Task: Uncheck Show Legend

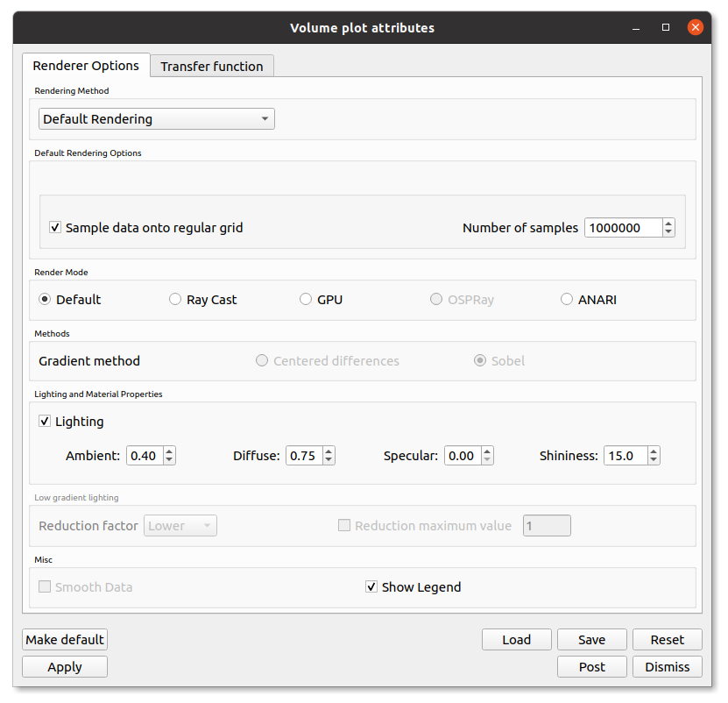Action: pyautogui.click(x=371, y=586)
